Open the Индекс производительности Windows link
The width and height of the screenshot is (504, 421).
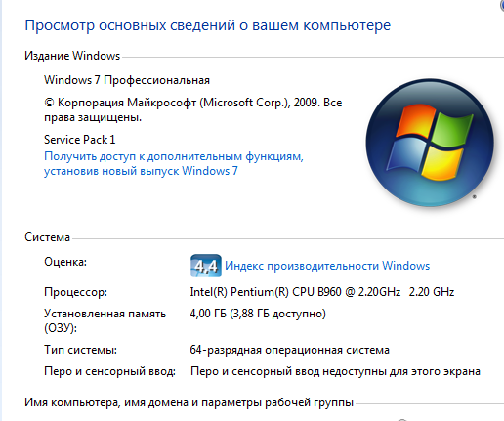coord(327,266)
